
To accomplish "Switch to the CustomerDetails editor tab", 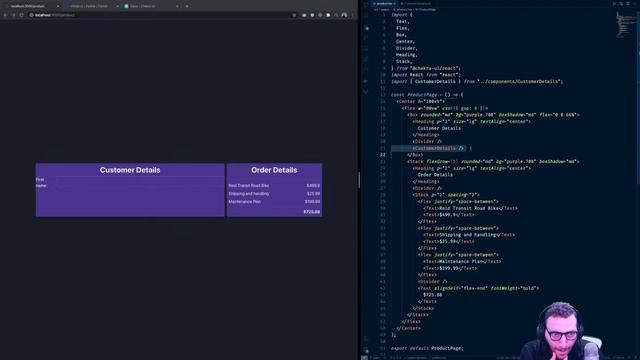I will (416, 4).
